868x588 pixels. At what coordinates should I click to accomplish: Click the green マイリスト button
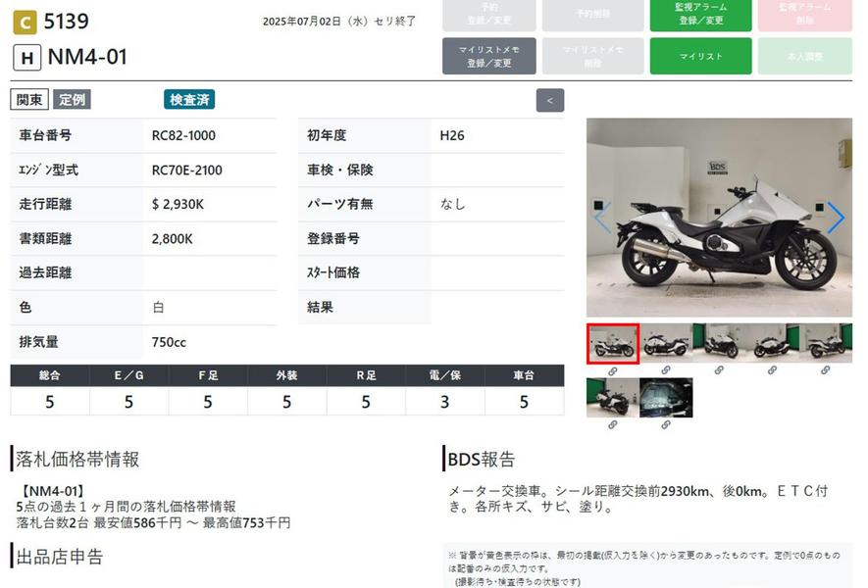click(x=700, y=57)
